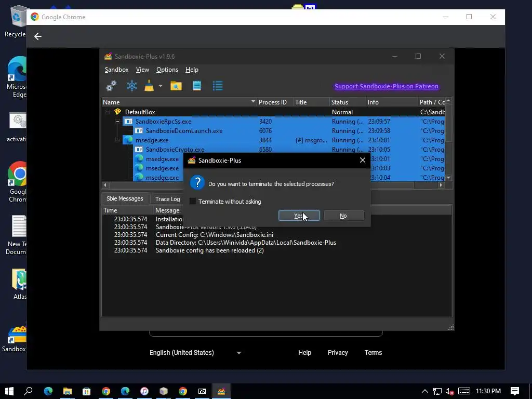Switch to the Sbie Messages tab
Viewport: 532px width, 399px height.
point(125,198)
